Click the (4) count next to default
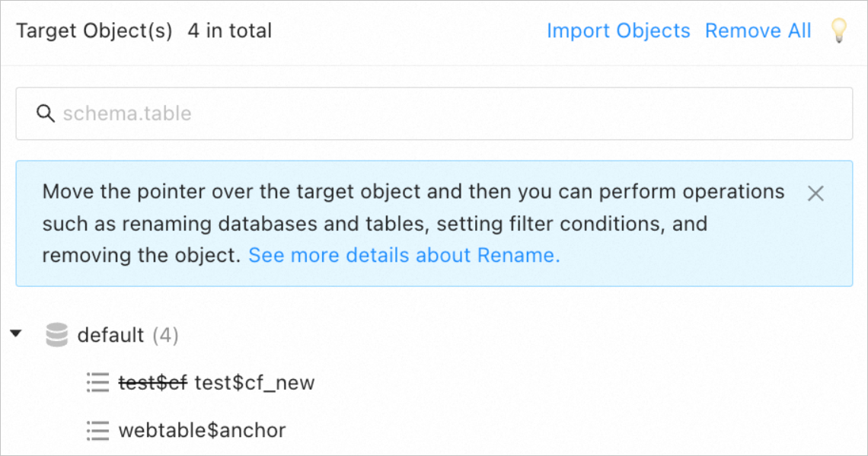This screenshot has height=456, width=868. (165, 335)
